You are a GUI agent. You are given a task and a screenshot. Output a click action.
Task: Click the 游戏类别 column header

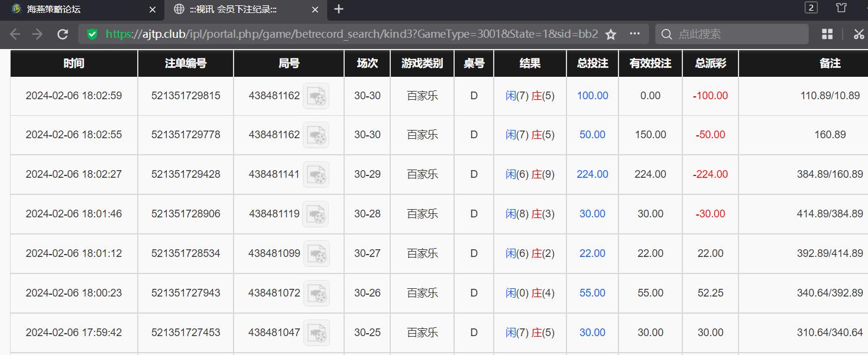422,63
